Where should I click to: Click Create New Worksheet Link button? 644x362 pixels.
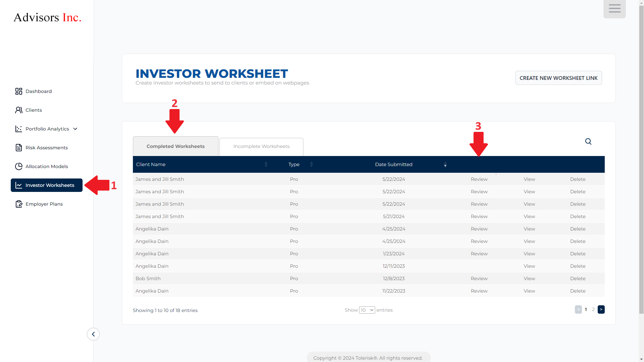coord(558,78)
